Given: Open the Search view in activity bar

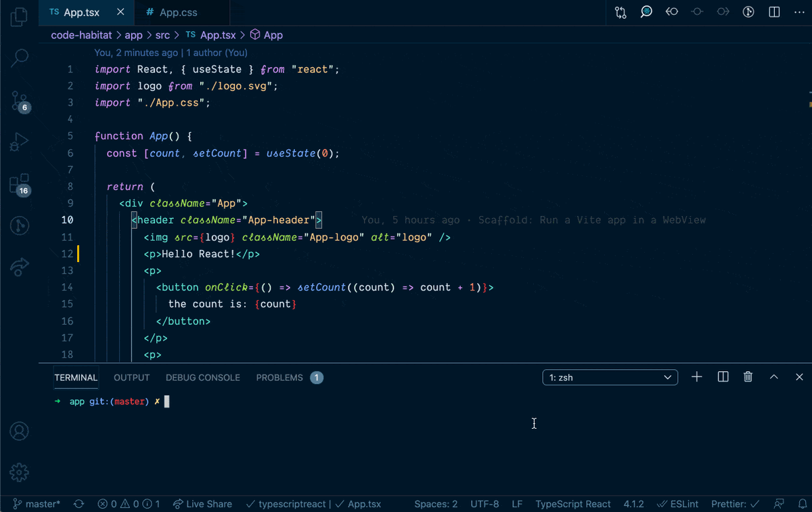Looking at the screenshot, I should [x=20, y=58].
